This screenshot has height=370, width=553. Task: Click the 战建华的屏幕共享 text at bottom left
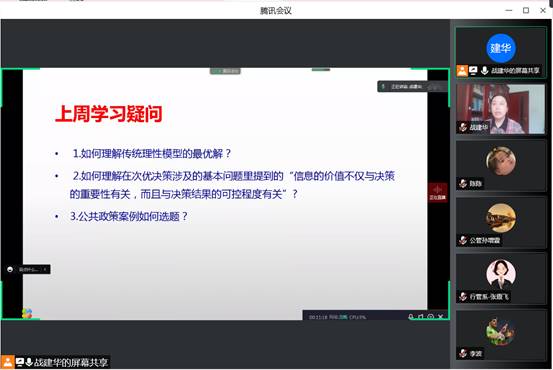pyautogui.click(x=71, y=363)
